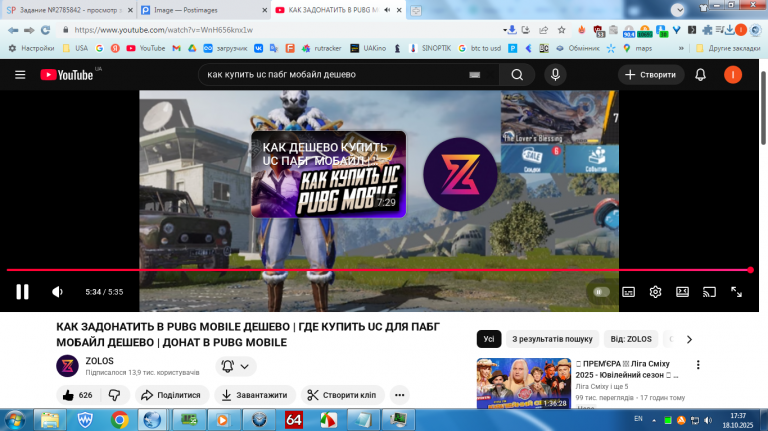Open a new browser tab

click(415, 10)
